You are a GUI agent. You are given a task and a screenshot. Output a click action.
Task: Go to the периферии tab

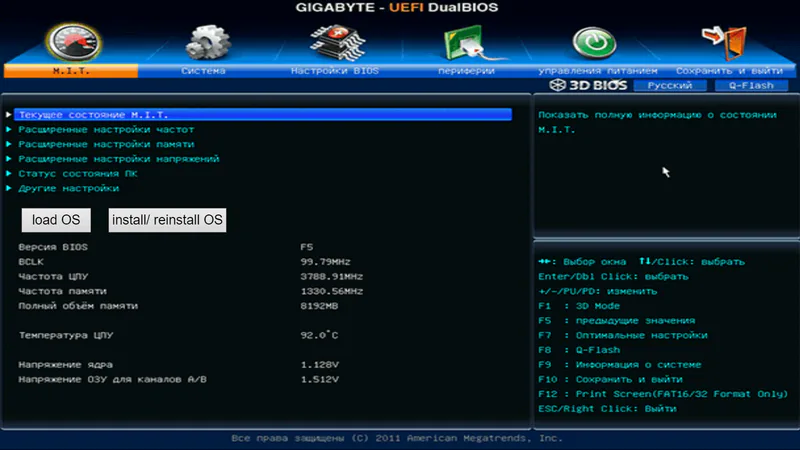pyautogui.click(x=466, y=71)
